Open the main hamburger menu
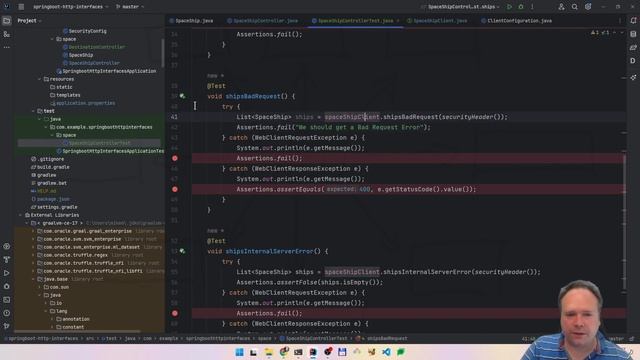The image size is (640, 360). pyautogui.click(x=21, y=7)
